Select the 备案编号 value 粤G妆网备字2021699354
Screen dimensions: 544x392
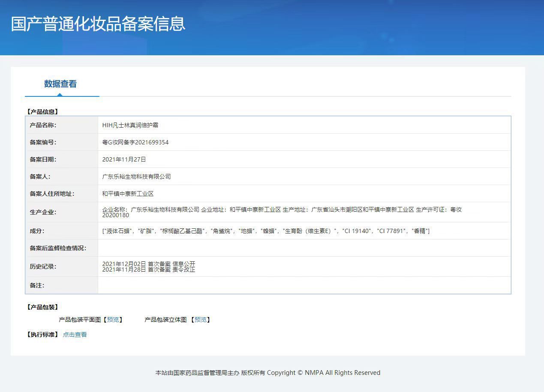click(x=135, y=142)
